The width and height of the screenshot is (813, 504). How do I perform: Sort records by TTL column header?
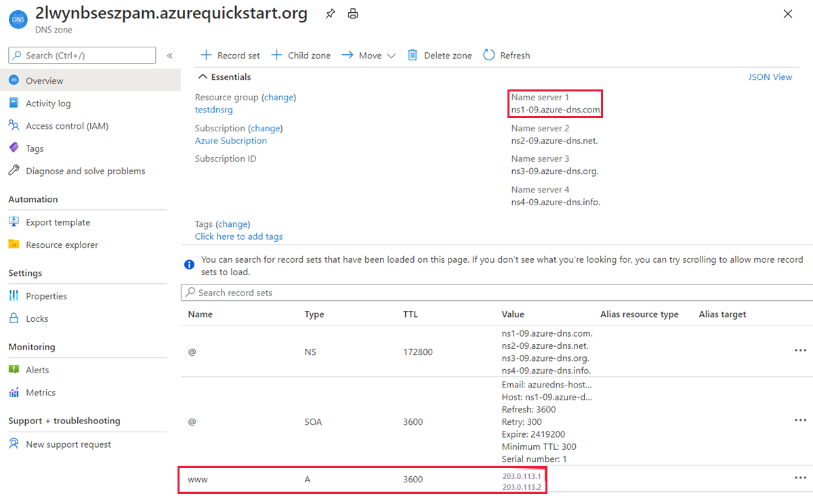tap(411, 314)
